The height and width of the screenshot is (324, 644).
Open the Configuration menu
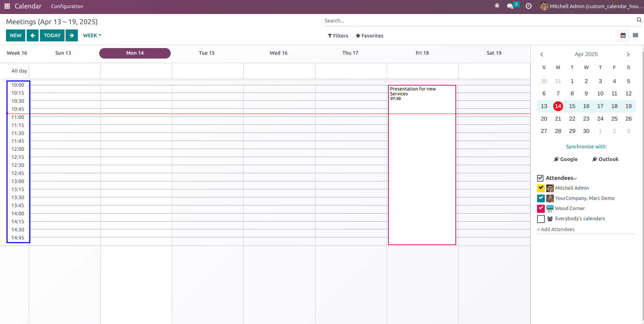[67, 6]
